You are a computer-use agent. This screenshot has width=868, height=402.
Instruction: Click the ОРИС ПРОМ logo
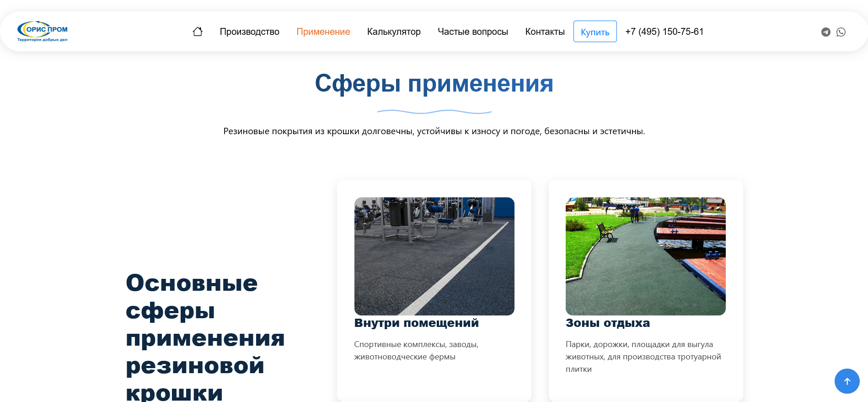(42, 31)
